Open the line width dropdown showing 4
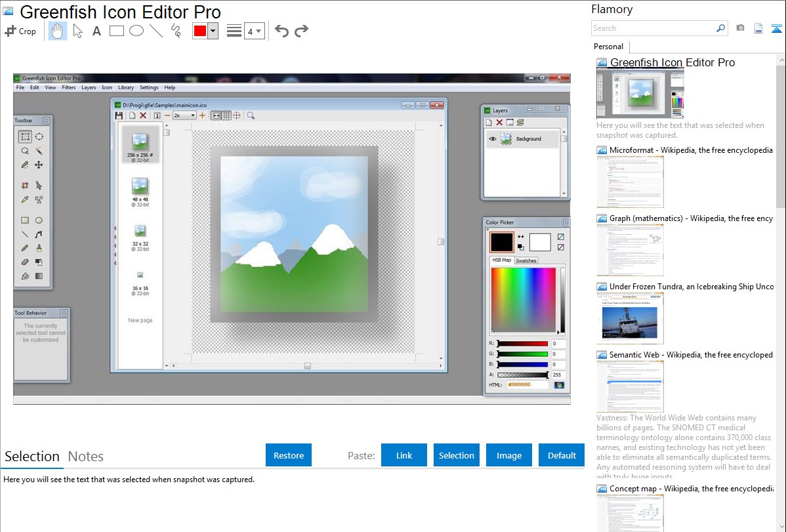The height and width of the screenshot is (532, 786). tap(254, 31)
